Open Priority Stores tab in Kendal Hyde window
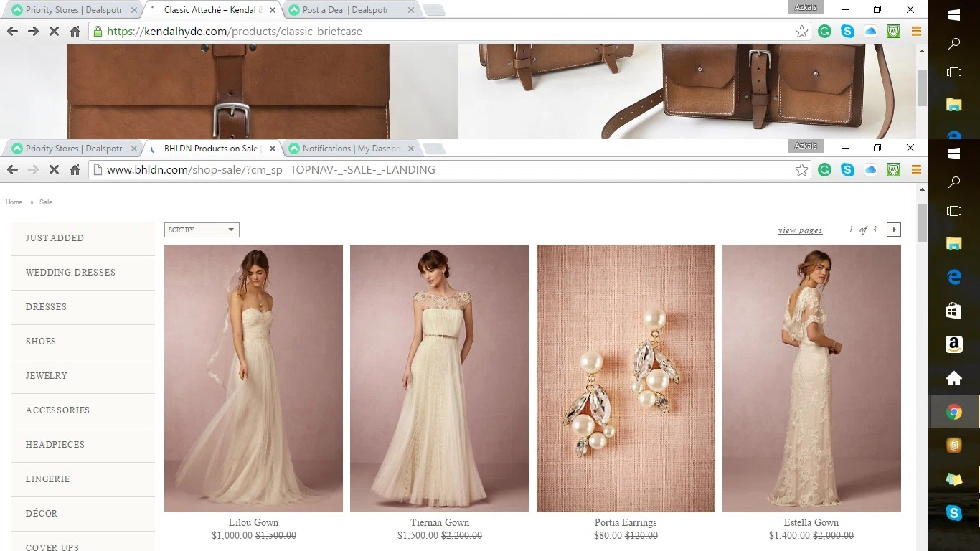 tap(75, 10)
